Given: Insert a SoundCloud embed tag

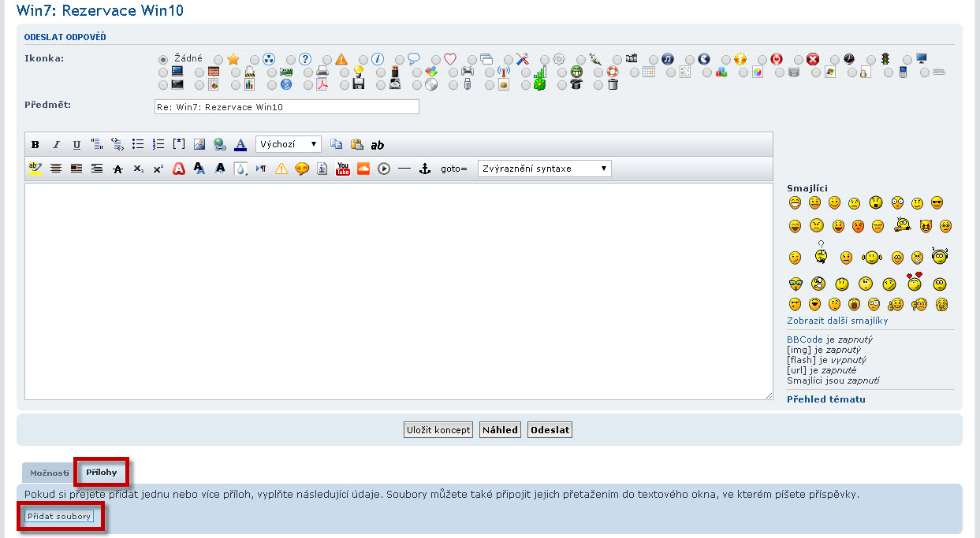Looking at the screenshot, I should (x=363, y=169).
